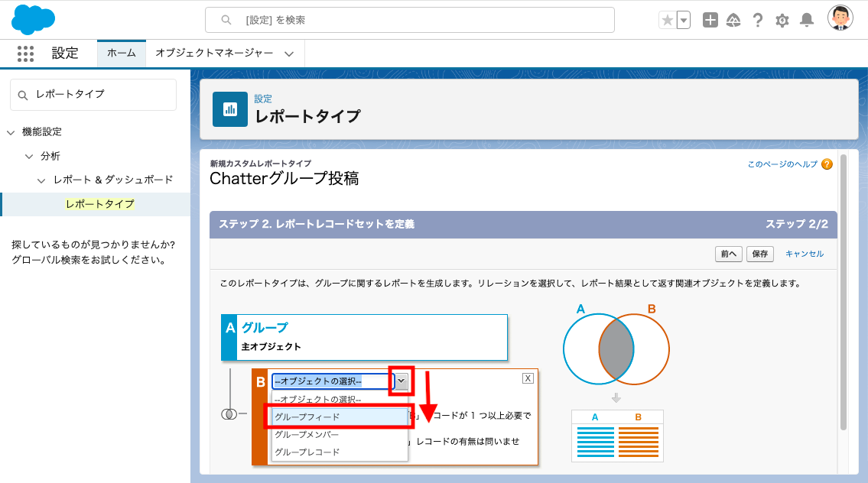Open the Trailhead guidance icon
This screenshot has width=868, height=483.
coord(733,21)
